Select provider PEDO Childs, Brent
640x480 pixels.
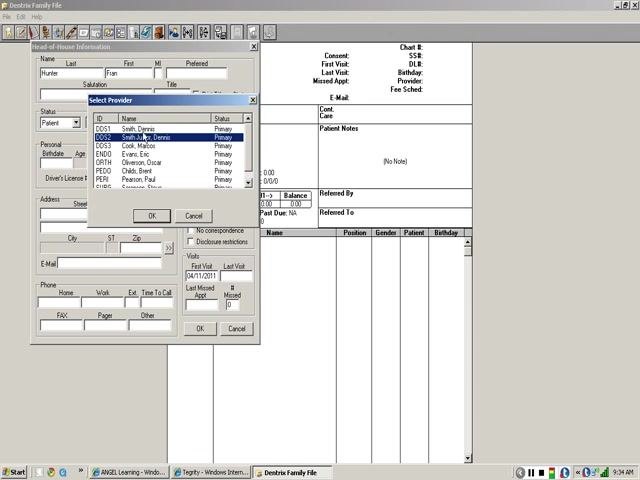(169, 171)
